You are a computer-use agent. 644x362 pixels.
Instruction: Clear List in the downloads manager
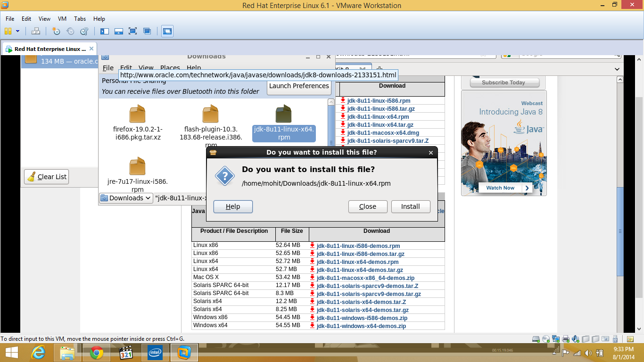[x=46, y=177]
